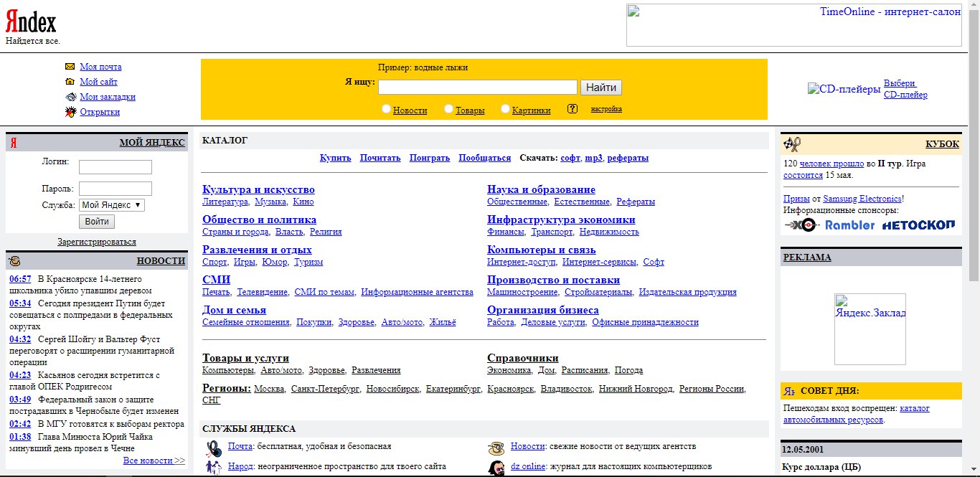980x477 pixels.
Task: Focus the Пароль input field
Action: [x=116, y=189]
